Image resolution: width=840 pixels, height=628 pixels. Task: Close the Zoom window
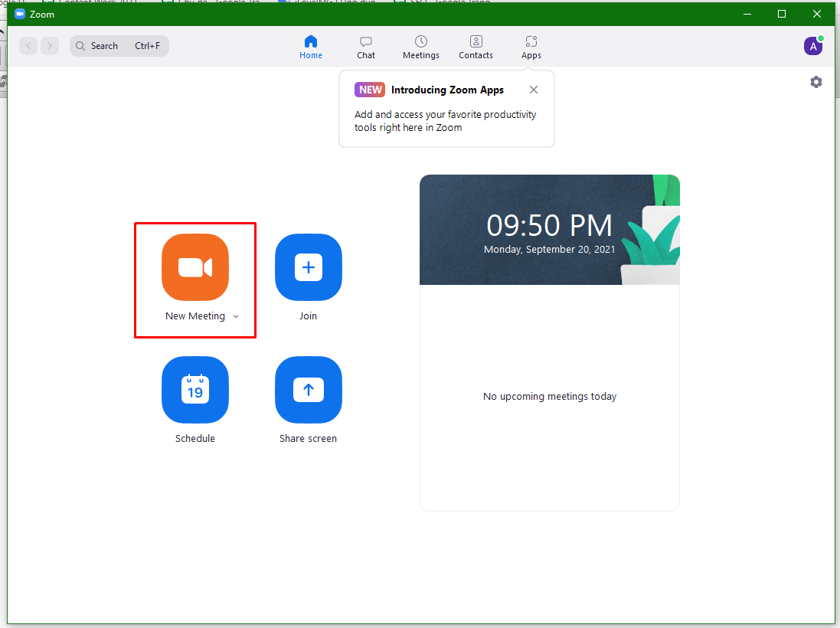point(816,14)
